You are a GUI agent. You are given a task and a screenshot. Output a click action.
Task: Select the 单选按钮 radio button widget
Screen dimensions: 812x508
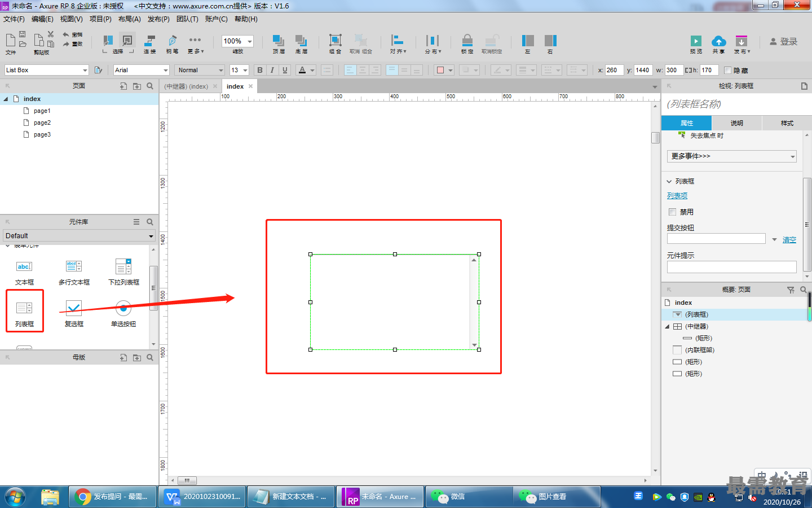click(x=123, y=314)
